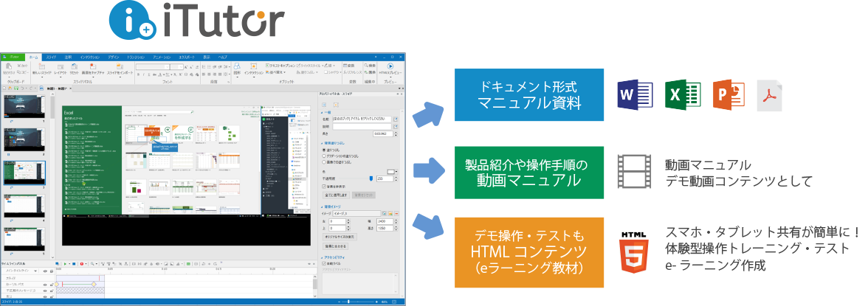868x306 pixels.
Task: Select the 塗りつぶし solid fill radio button
Action: pos(324,150)
